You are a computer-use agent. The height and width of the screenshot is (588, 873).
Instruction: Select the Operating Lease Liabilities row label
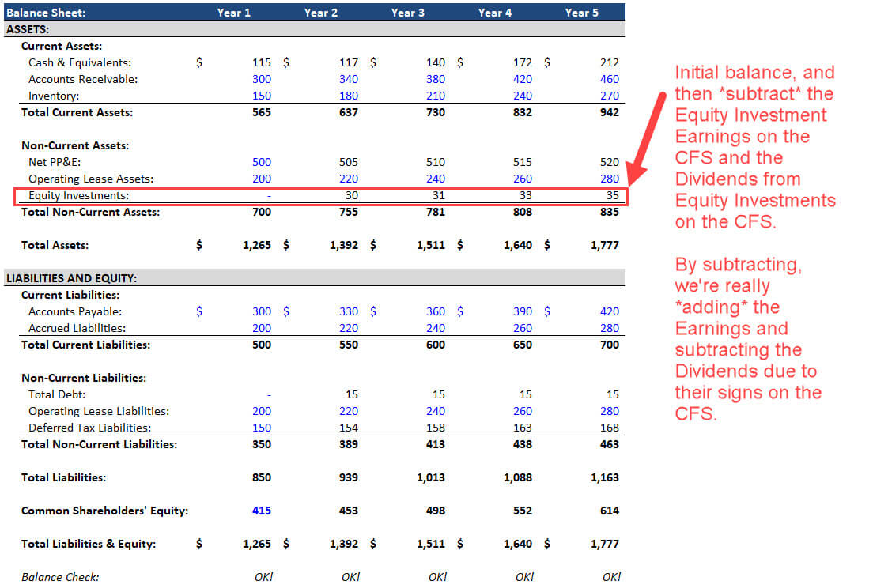[x=99, y=411]
